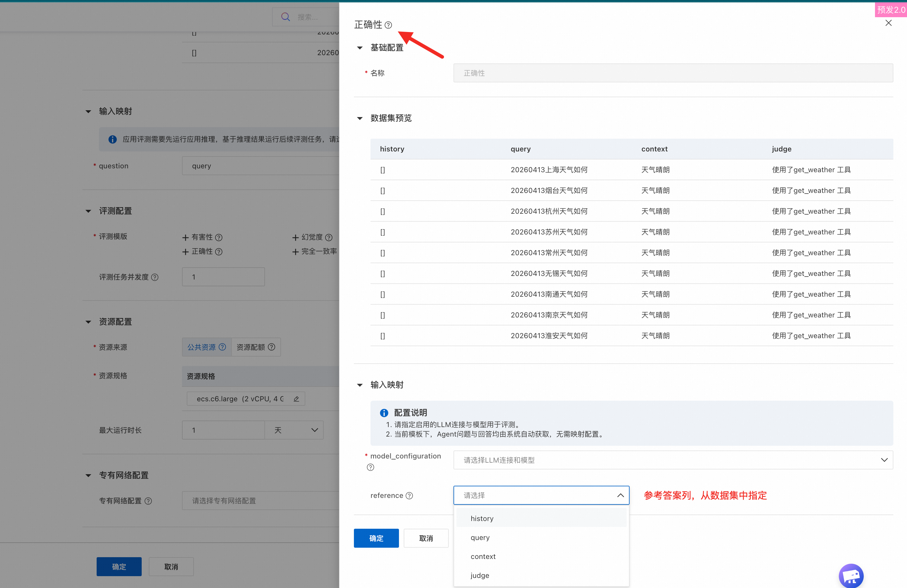Click background page 确定 button
The width and height of the screenshot is (907, 588).
(x=119, y=567)
